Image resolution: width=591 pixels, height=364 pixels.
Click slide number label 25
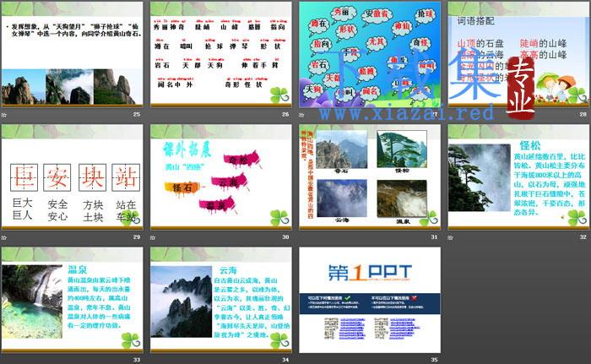[x=137, y=114]
